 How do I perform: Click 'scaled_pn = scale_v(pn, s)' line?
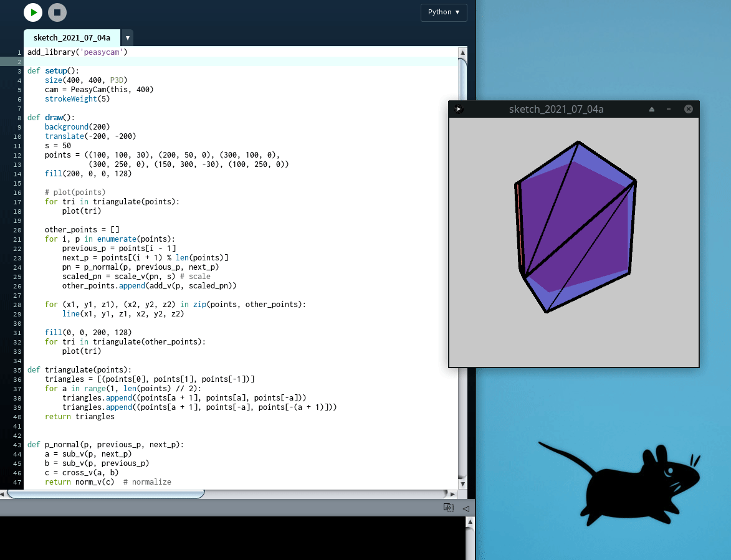click(119, 277)
